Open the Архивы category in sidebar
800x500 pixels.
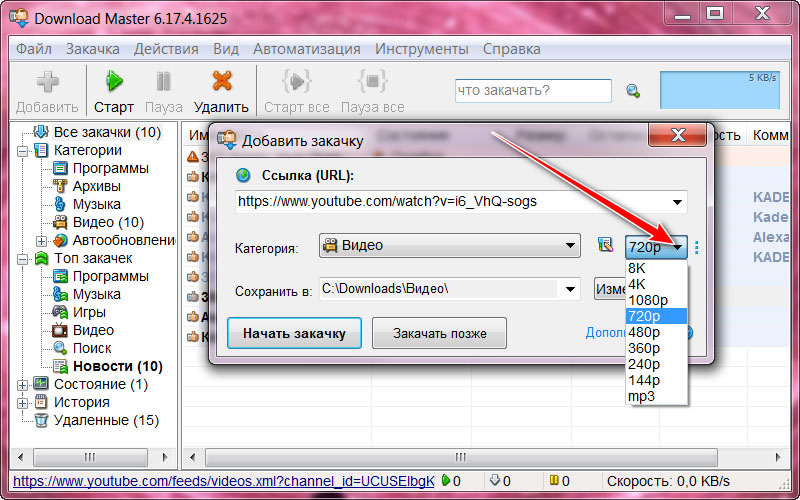pyautogui.click(x=96, y=186)
